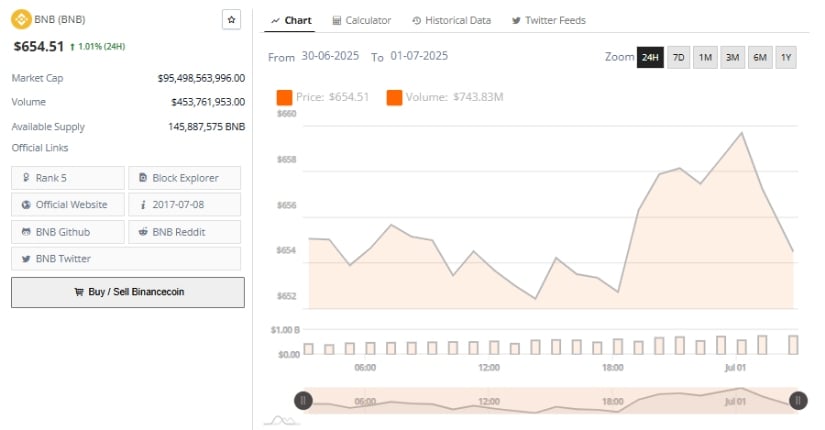Open the Calculator tab

[x=361, y=21]
